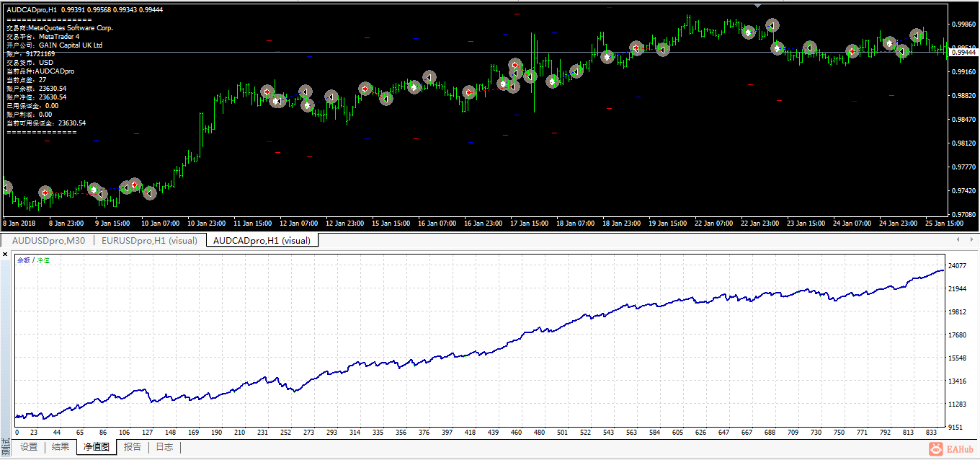Click the 当前可用保证金: 23630.54 line
The height and width of the screenshot is (460, 980).
click(46, 123)
